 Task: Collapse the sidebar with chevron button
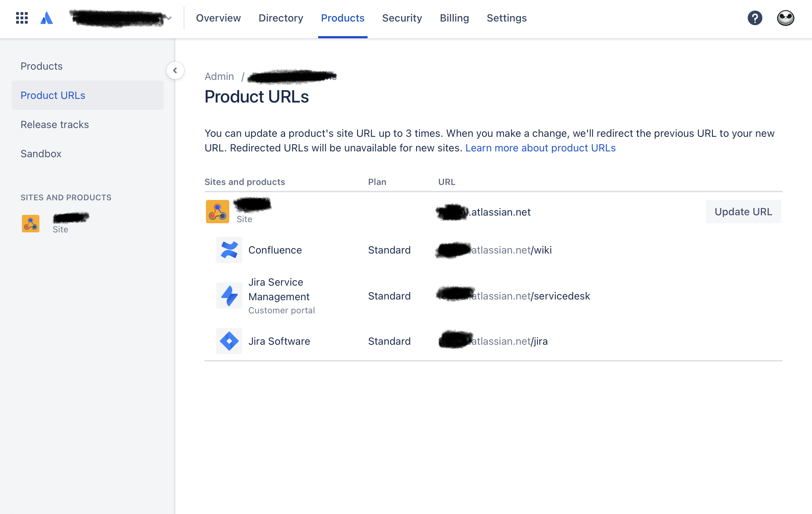(x=175, y=70)
